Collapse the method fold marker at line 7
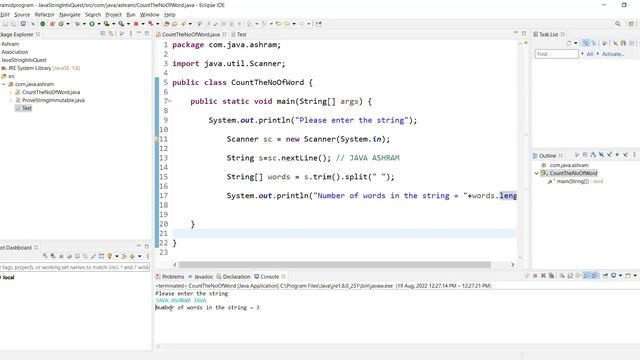 point(170,101)
